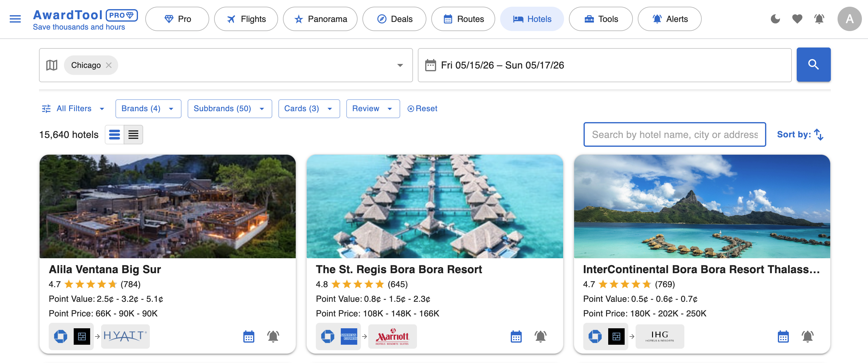Click the Hyatt logo
This screenshot has width=868, height=363.
(125, 337)
